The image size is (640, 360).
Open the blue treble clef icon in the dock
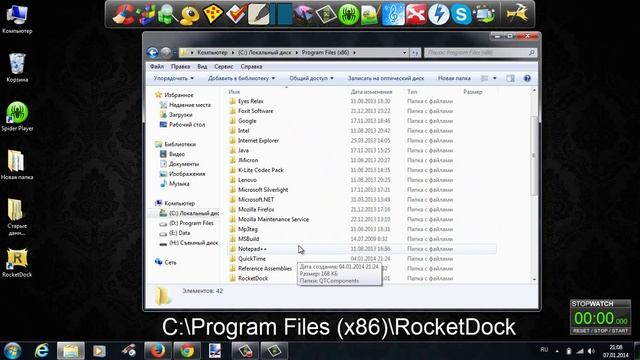click(x=393, y=15)
